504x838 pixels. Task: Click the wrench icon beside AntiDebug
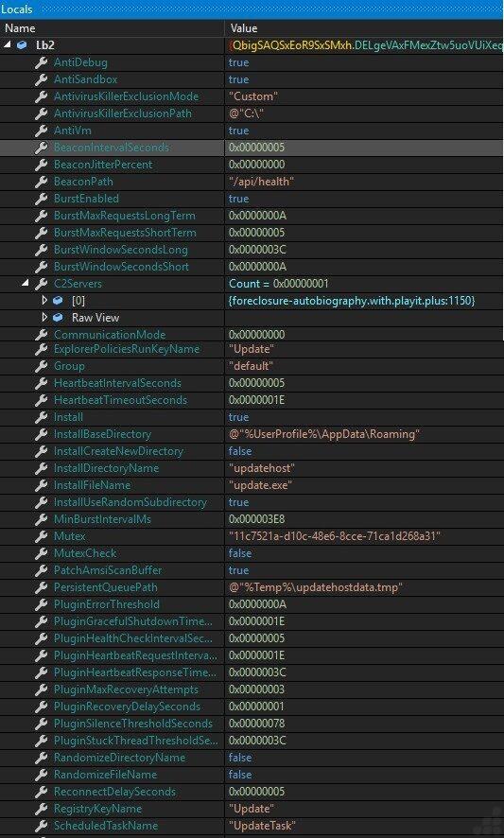point(42,62)
